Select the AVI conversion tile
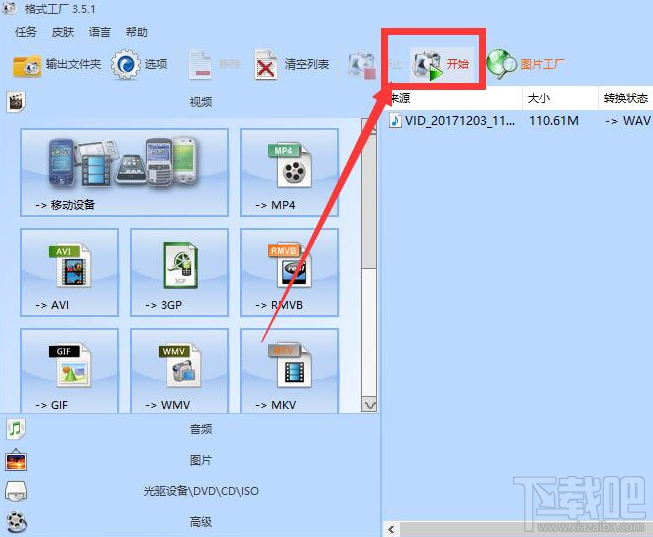This screenshot has height=537, width=653. (x=70, y=272)
